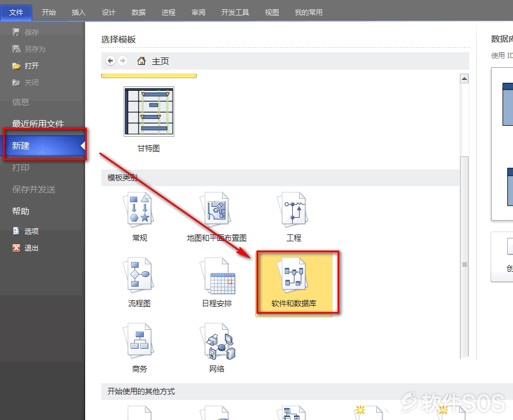The image size is (513, 420).
Task: Click the 开始使用的其他方式 section header
Action: coord(307,391)
